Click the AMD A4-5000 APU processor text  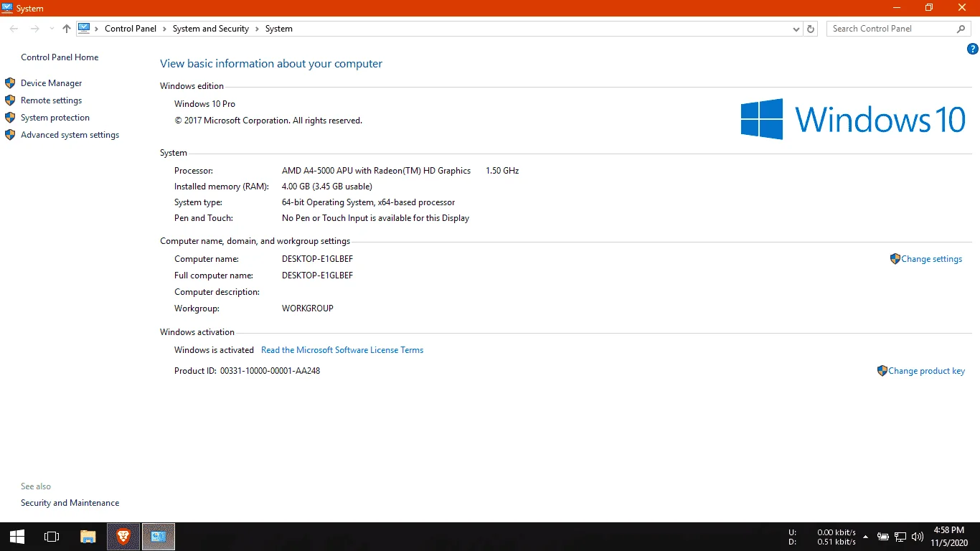pos(376,171)
